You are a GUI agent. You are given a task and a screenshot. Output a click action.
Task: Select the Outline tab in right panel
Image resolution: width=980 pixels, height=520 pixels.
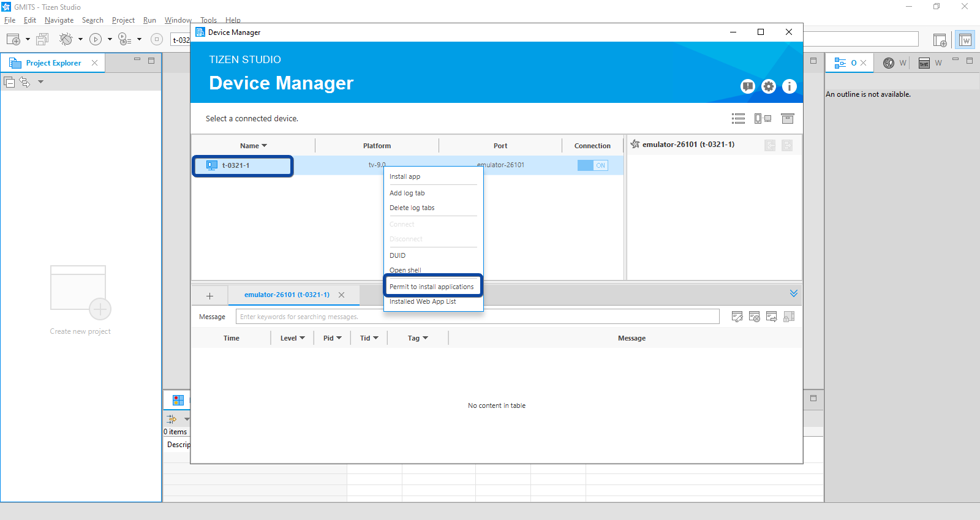pyautogui.click(x=849, y=62)
